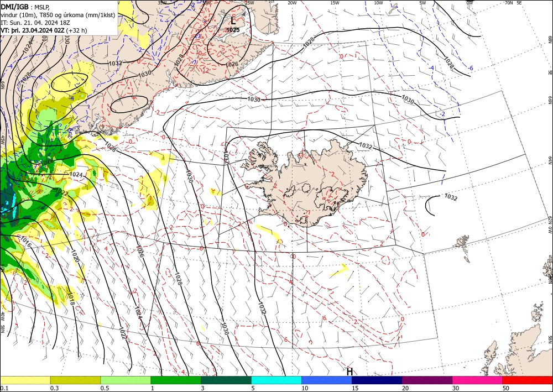Click the '1020' isobar label

point(75,257)
